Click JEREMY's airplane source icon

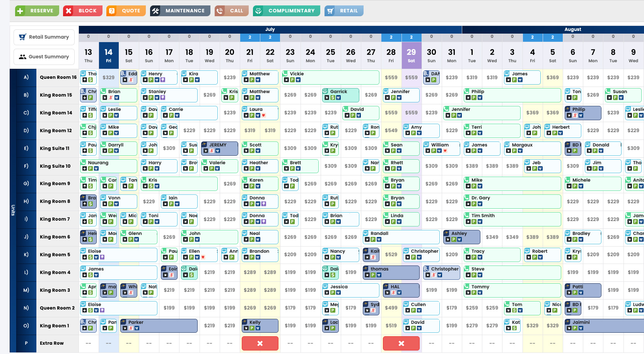click(x=204, y=145)
